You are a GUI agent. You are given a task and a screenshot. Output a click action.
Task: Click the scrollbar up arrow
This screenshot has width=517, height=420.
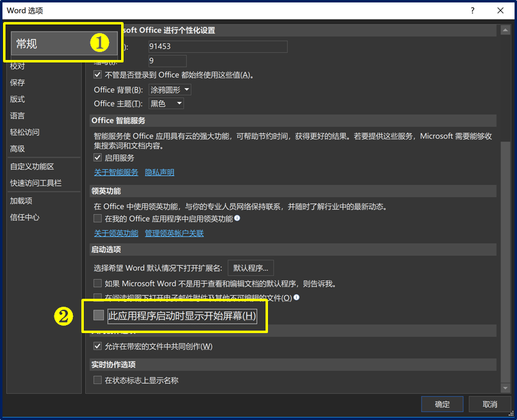pyautogui.click(x=505, y=31)
